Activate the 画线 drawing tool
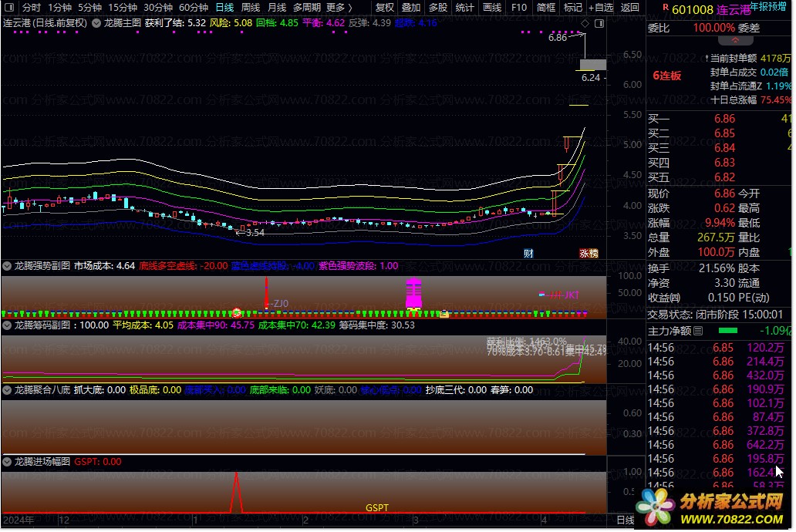Viewport: 796px width, 532px height. tap(492, 7)
